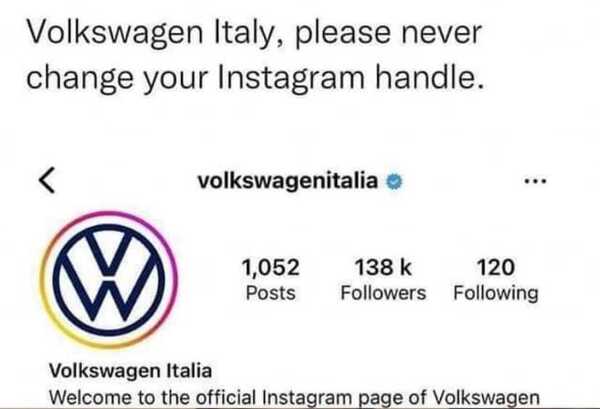Click the text change your Instagram handle
600x409 pixels.
255,78
